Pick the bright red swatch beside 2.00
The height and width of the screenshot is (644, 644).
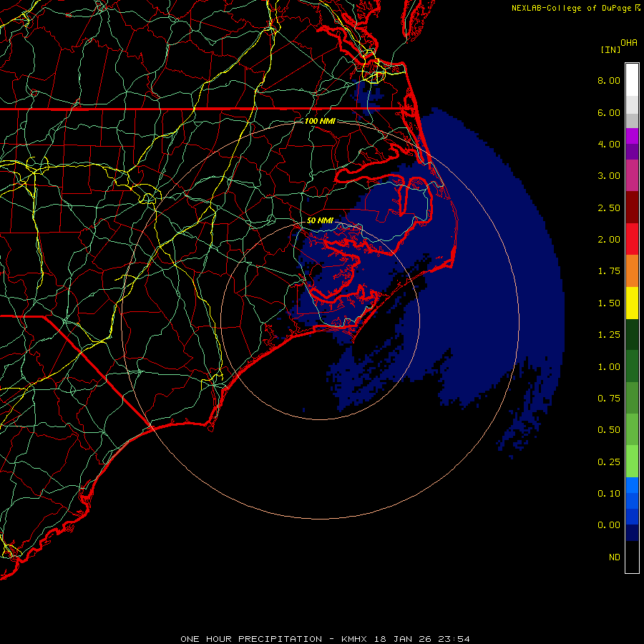coord(632,239)
